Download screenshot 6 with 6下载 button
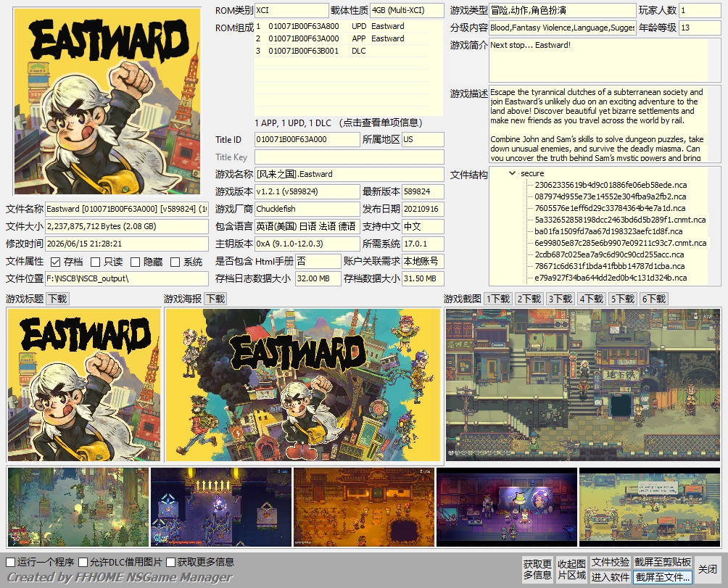 (x=654, y=299)
